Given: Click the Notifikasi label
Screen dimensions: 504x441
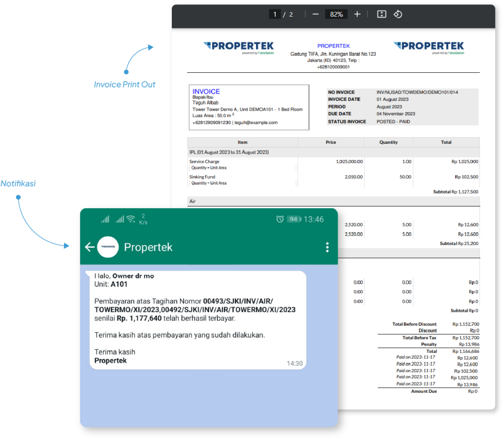Looking at the screenshot, I should click(18, 184).
